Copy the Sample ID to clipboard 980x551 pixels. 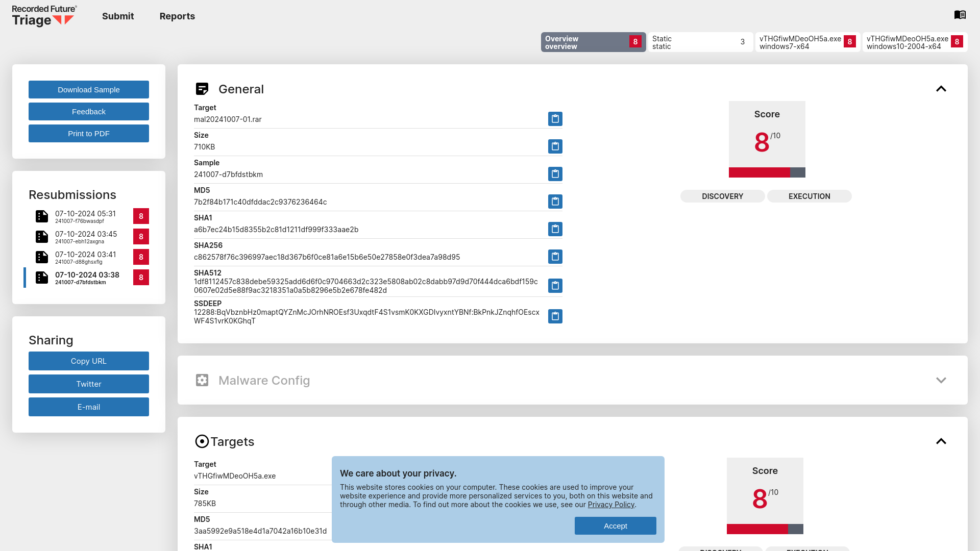tap(555, 174)
